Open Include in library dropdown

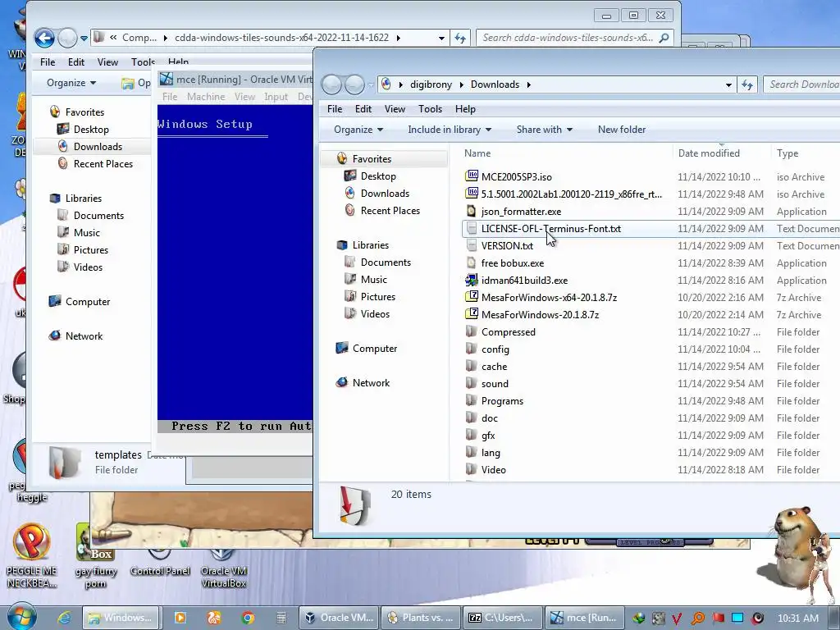(x=450, y=129)
